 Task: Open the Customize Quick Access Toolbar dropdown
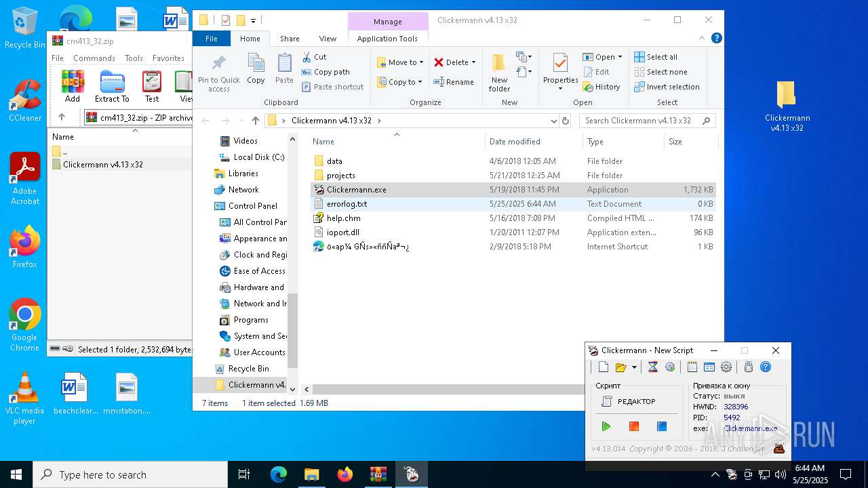[253, 21]
